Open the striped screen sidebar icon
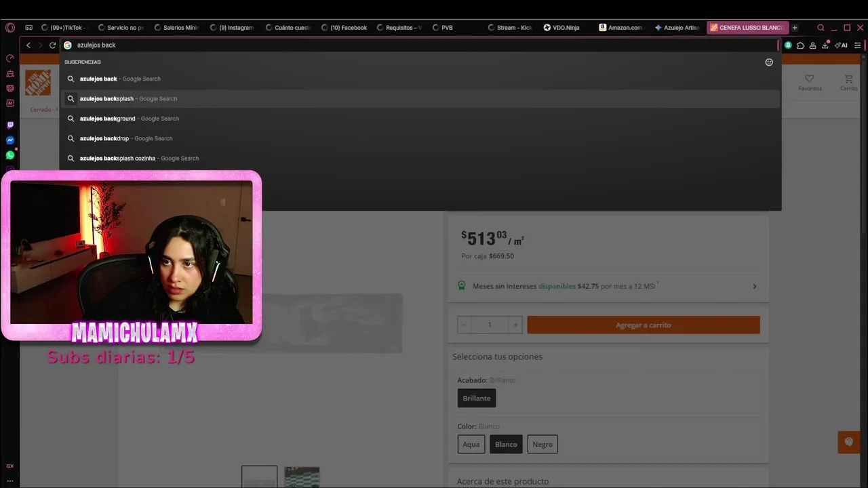 (10, 88)
